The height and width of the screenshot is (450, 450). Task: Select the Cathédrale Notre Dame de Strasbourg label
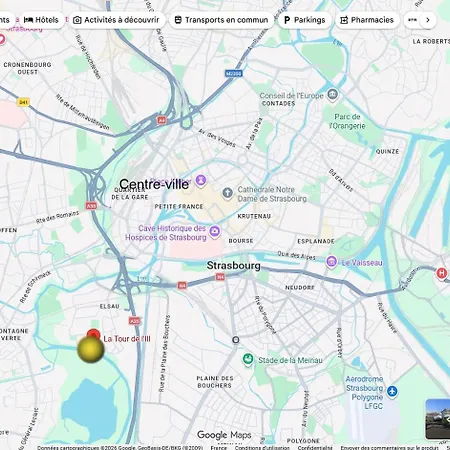[x=272, y=194]
